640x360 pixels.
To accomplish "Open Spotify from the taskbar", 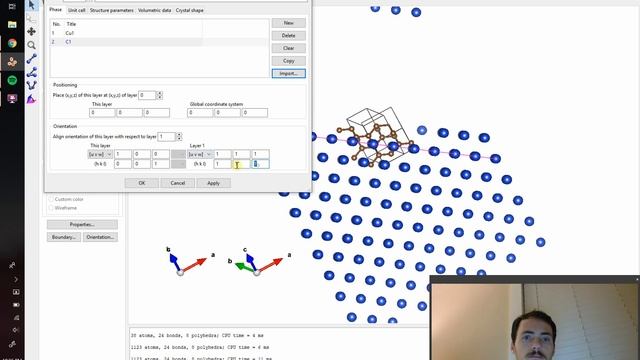I will [12, 80].
